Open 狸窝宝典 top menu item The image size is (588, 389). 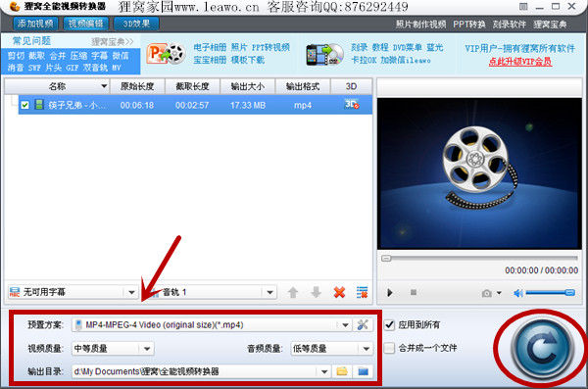tap(550, 24)
